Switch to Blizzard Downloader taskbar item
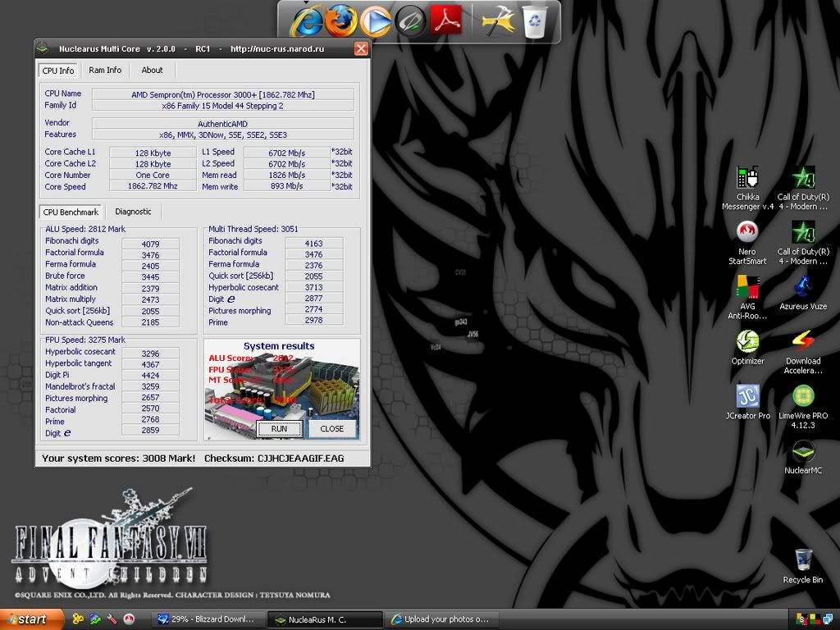 click(x=208, y=619)
